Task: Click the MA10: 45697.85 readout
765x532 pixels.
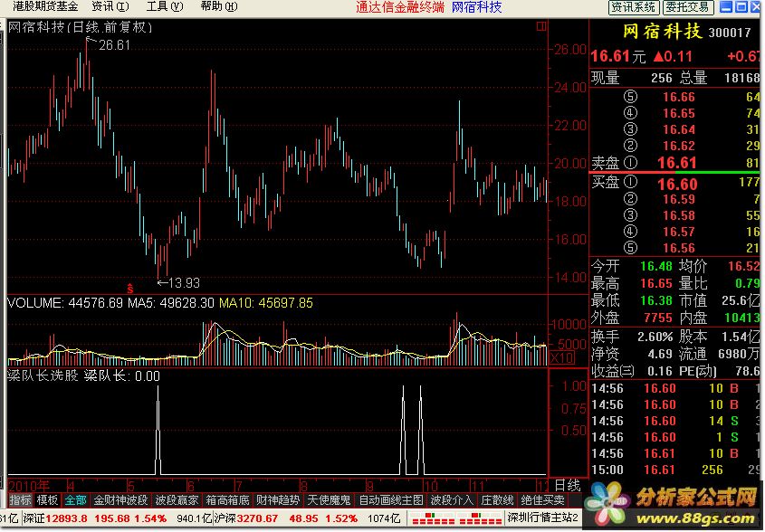Action: [266, 303]
